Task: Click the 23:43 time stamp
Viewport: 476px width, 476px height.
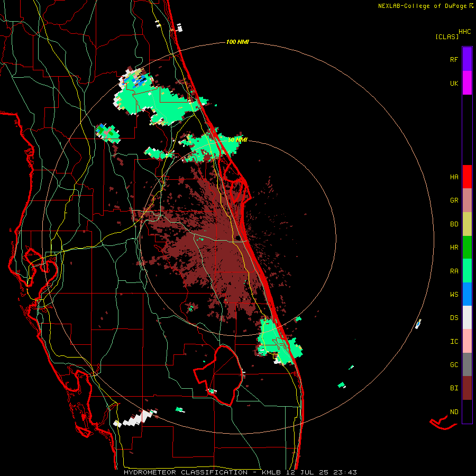Action: (345, 472)
